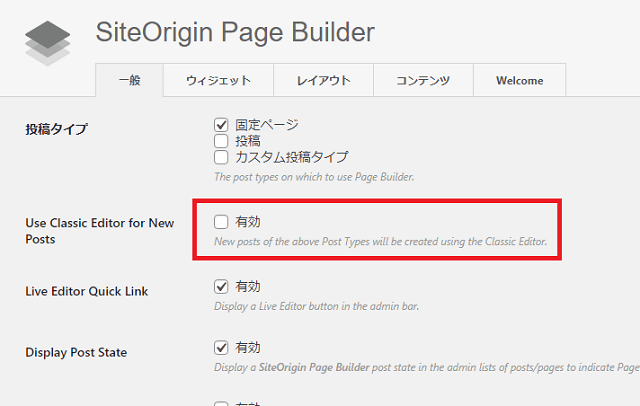Switch to the 一般 tab

[129, 80]
